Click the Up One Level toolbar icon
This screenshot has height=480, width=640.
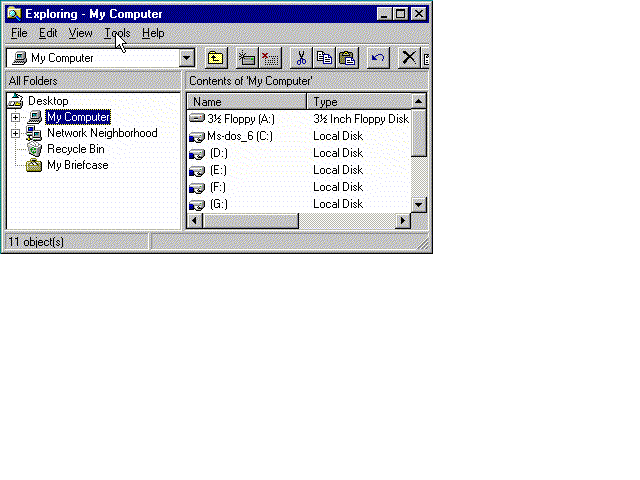[216, 58]
